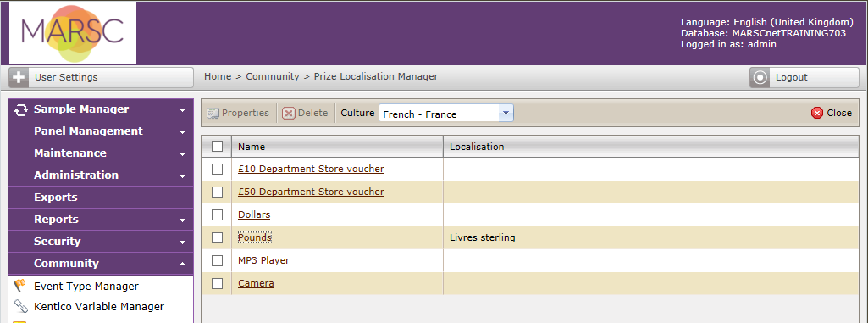Image resolution: width=868 pixels, height=323 pixels.
Task: Expand the Security menu arrow
Action: (x=182, y=242)
